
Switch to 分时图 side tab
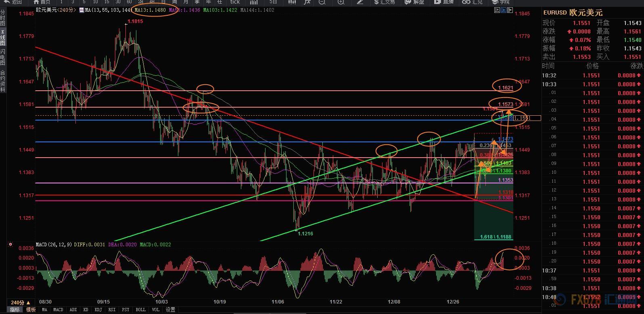pos(3,18)
